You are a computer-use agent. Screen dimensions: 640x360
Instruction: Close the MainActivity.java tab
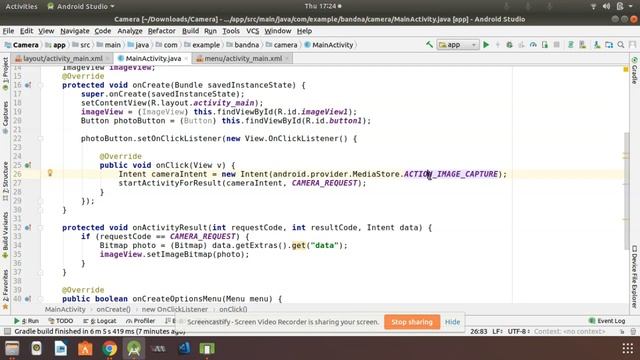pyautogui.click(x=186, y=58)
